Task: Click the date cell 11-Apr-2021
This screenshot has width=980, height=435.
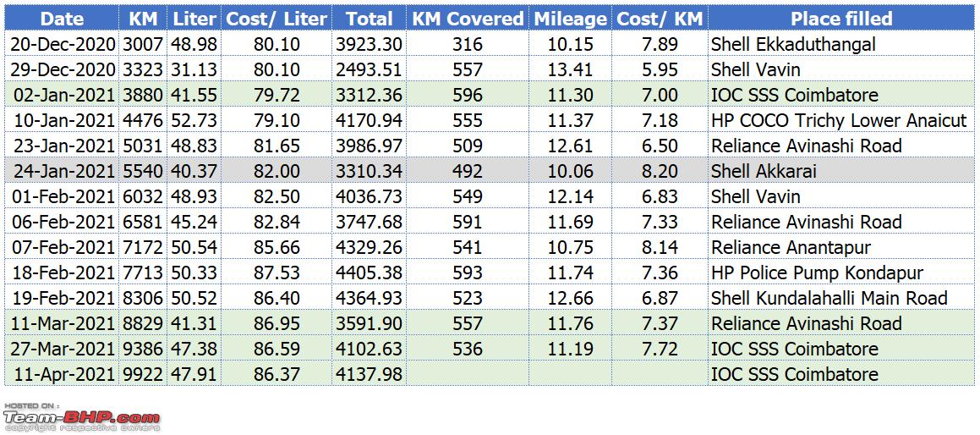Action: click(62, 374)
